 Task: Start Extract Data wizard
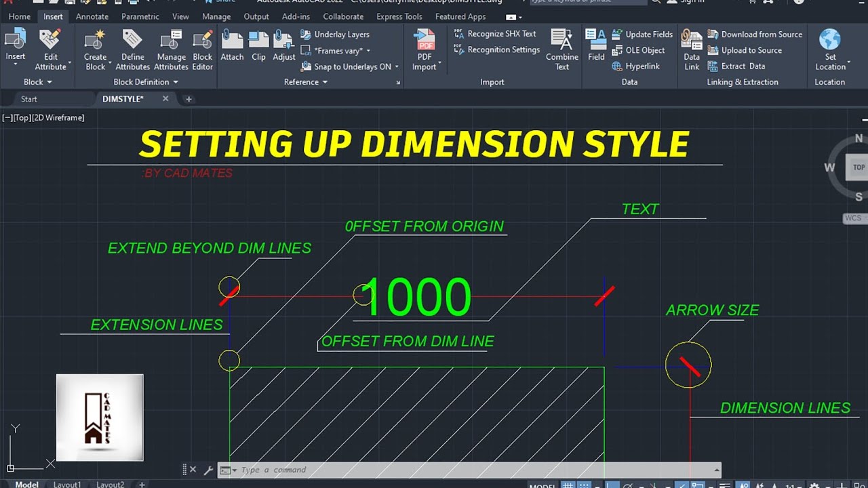(x=736, y=66)
